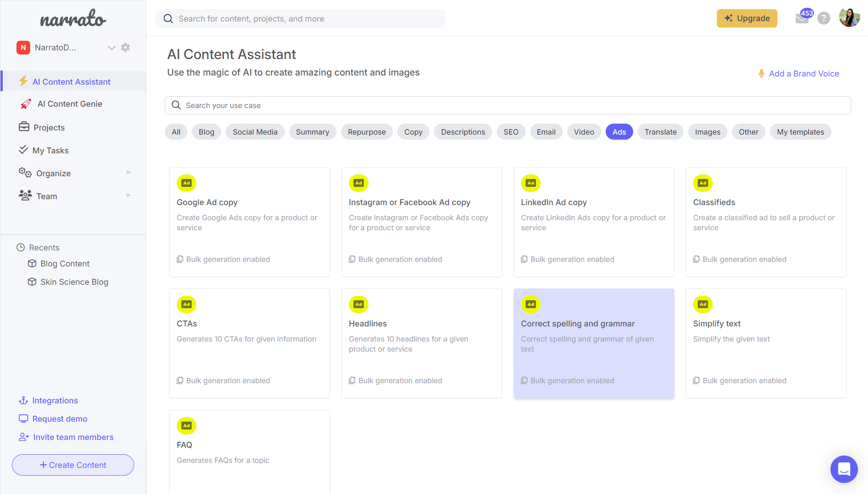Image resolution: width=868 pixels, height=494 pixels.
Task: Select the SEO use case filter
Action: click(510, 131)
